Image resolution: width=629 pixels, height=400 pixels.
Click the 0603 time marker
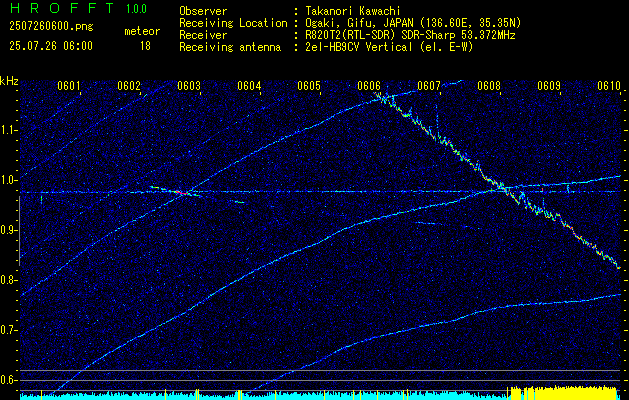tap(189, 86)
